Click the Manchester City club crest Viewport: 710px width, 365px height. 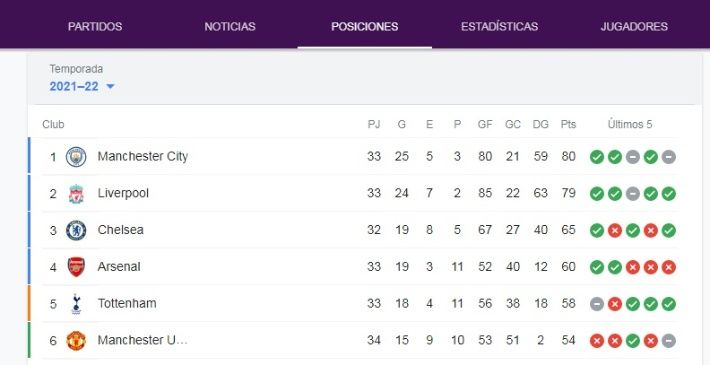[76, 157]
